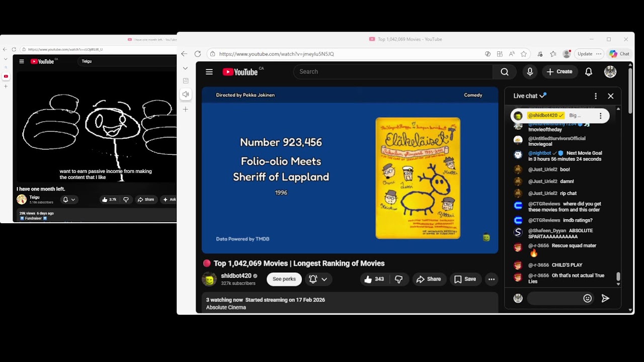
Task: Go back in the front browser window
Action: pos(184,54)
